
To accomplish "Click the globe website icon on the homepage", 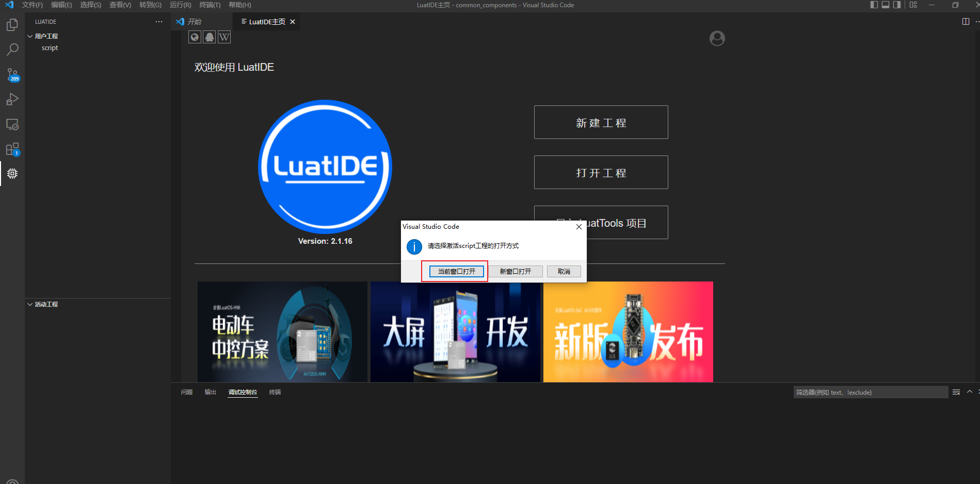I will (x=195, y=37).
